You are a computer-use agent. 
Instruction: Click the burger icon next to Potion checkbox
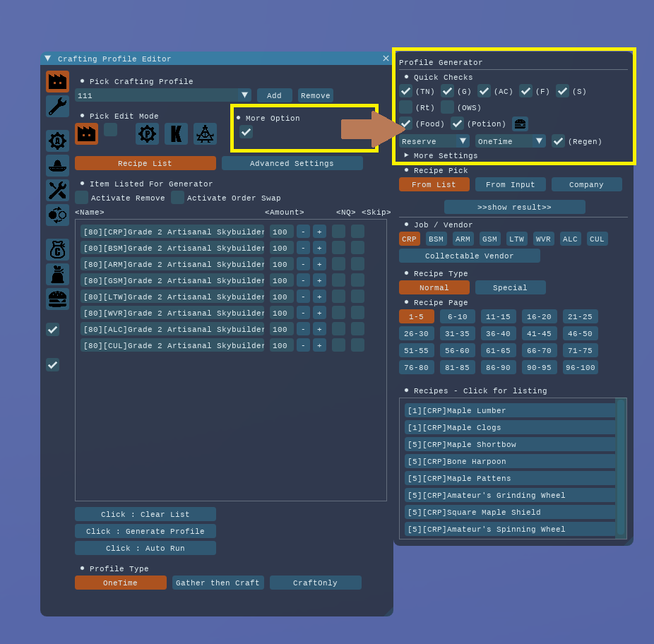520,124
